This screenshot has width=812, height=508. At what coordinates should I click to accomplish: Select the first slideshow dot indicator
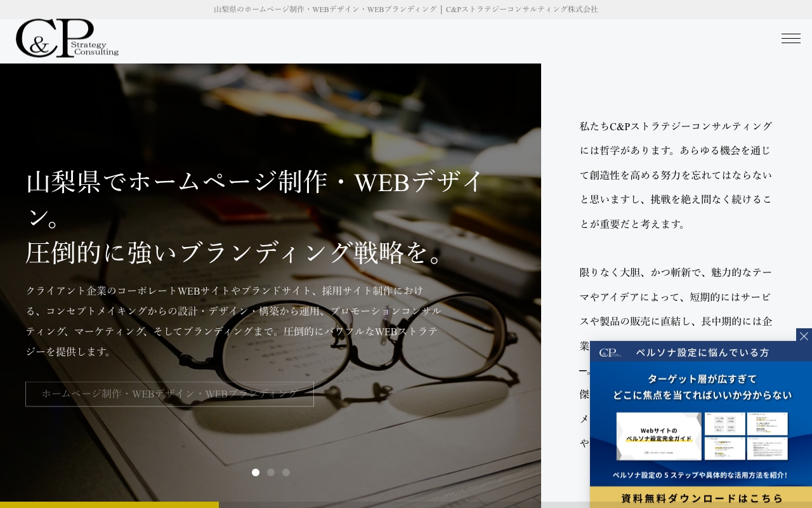coord(256,472)
